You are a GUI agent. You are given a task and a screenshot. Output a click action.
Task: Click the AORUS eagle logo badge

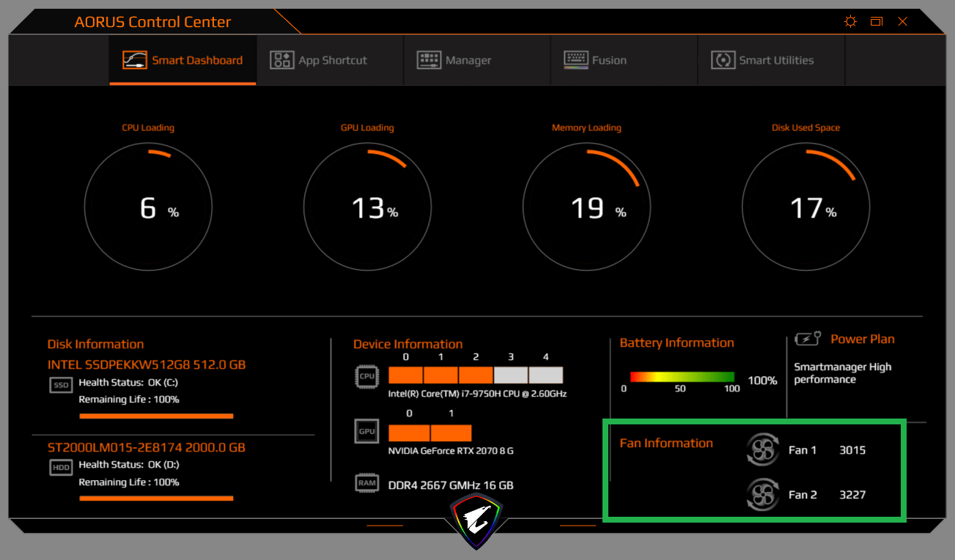point(476,520)
